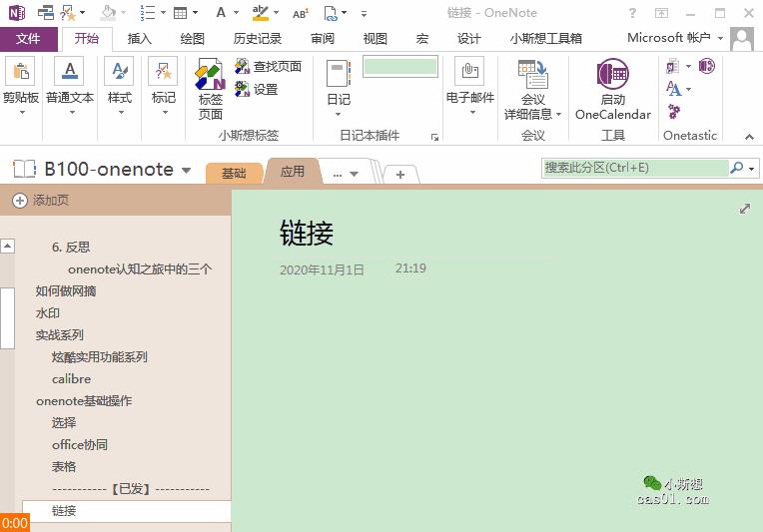
Task: Expand the Microsoft 帐户 dropdown
Action: point(720,38)
